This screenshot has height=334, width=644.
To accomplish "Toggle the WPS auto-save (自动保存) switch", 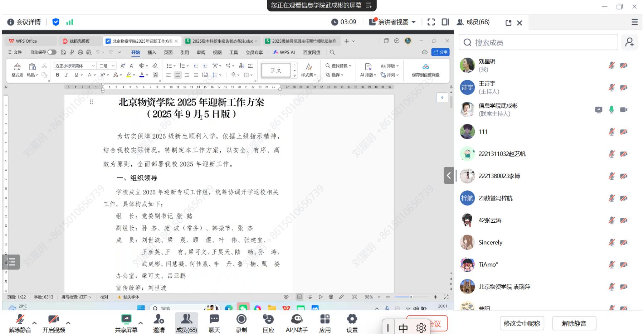I will point(52,52).
